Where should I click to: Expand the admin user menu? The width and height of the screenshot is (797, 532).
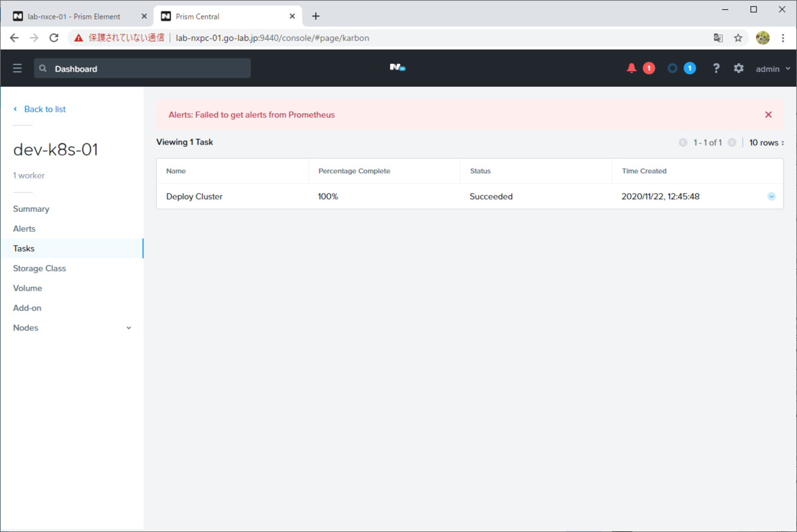773,68
